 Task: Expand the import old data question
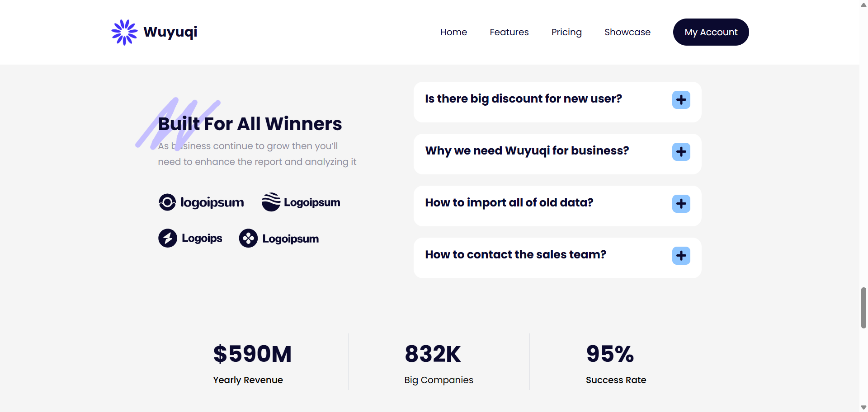(681, 204)
